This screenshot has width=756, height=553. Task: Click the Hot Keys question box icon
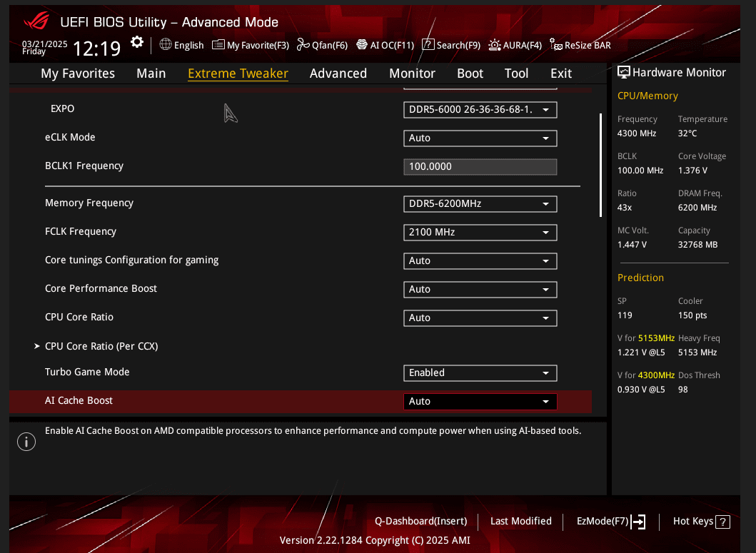point(722,522)
